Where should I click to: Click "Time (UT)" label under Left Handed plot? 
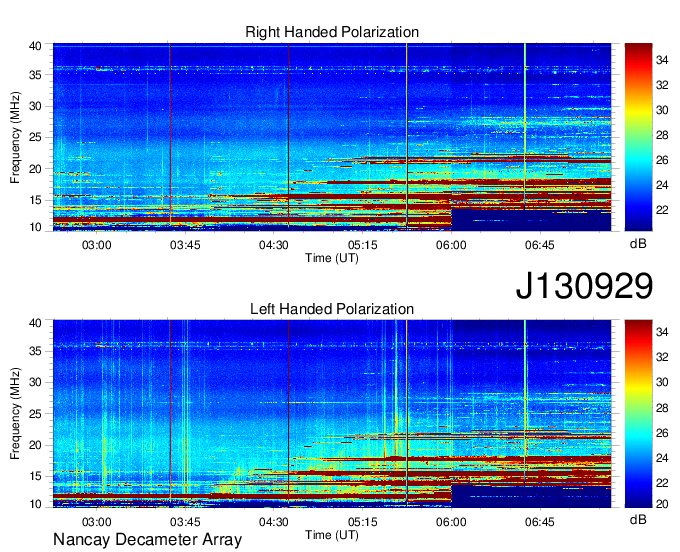coord(332,535)
